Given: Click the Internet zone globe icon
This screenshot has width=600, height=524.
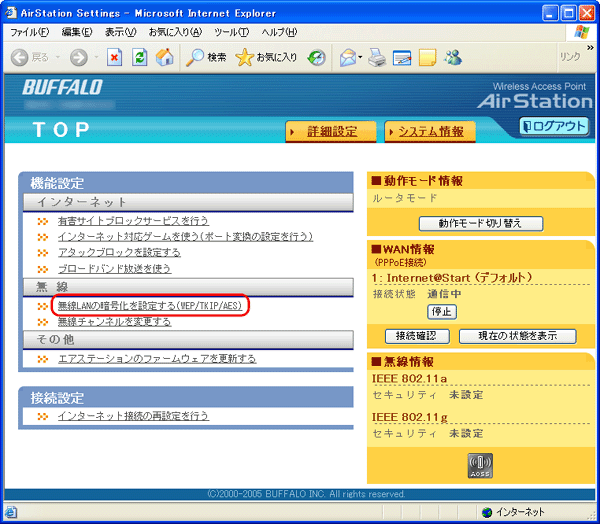Looking at the screenshot, I should coord(487,512).
